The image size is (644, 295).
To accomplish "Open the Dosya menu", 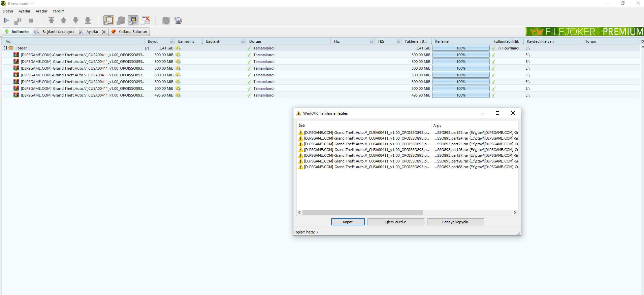I will [x=8, y=11].
